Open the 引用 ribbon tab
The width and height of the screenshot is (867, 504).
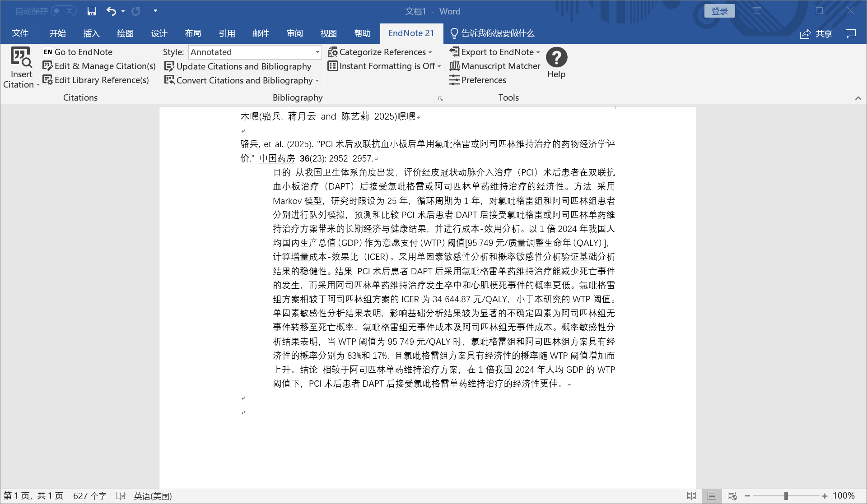[227, 33]
